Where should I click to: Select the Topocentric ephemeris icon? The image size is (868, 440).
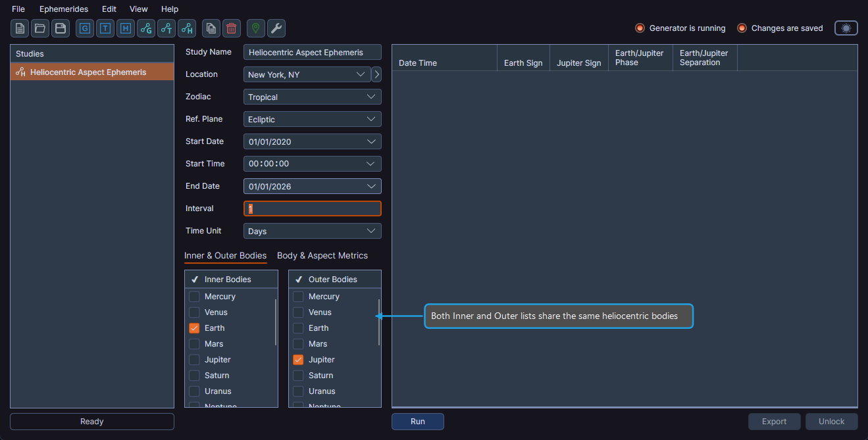(x=105, y=28)
